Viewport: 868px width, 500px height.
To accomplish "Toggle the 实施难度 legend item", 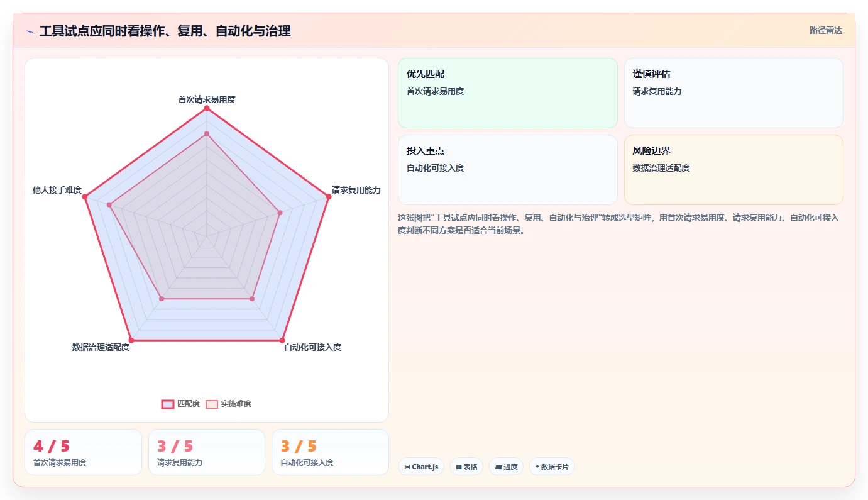I will 229,404.
